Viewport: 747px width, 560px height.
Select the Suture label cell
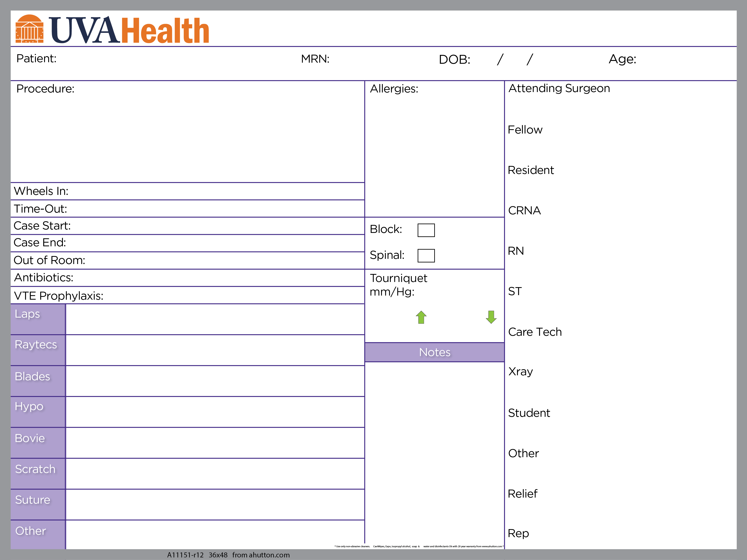(38, 505)
